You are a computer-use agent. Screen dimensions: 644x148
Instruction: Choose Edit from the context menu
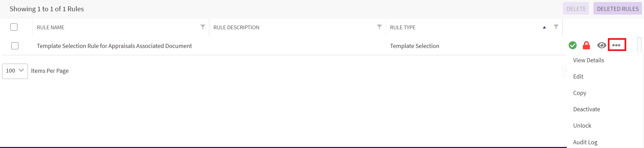coord(578,77)
